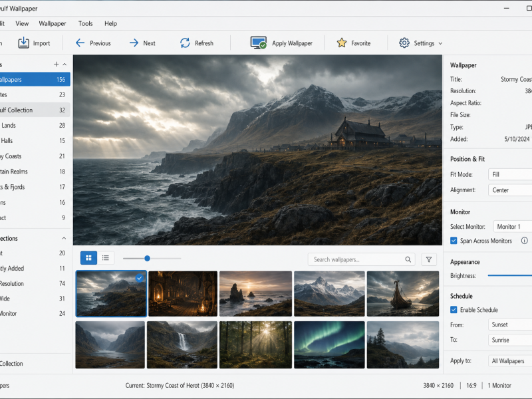532x399 pixels.
Task: Open the Fit Mode dropdown
Action: 510,174
